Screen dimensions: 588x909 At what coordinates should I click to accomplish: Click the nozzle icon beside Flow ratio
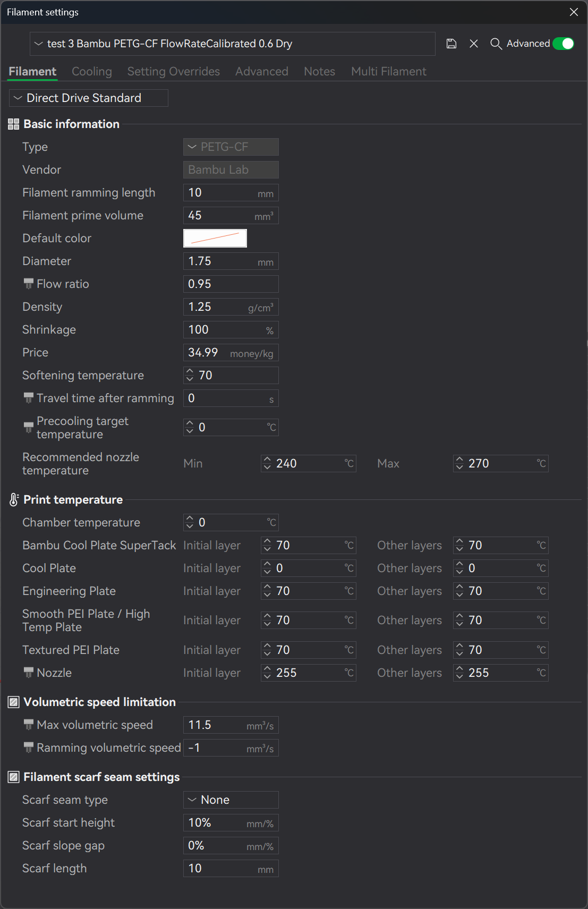coord(29,284)
